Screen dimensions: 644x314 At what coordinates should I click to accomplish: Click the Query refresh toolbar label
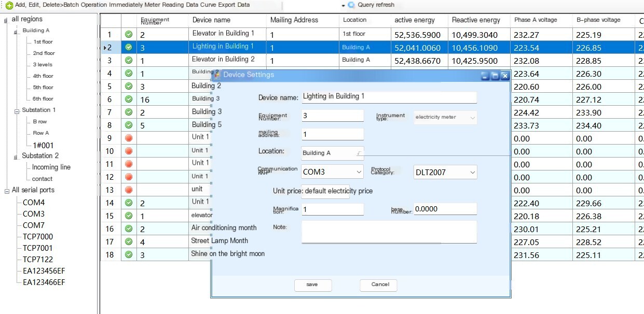pyautogui.click(x=376, y=5)
